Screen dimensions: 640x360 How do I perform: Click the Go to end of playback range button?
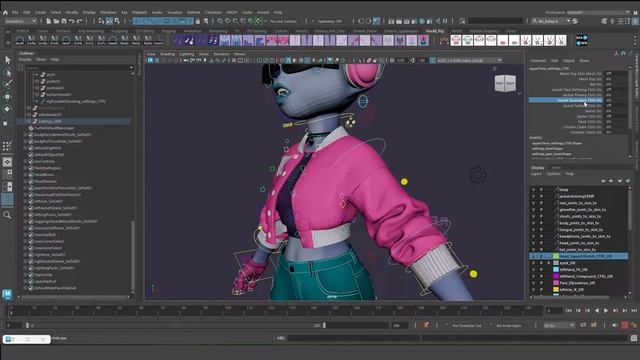(x=634, y=311)
